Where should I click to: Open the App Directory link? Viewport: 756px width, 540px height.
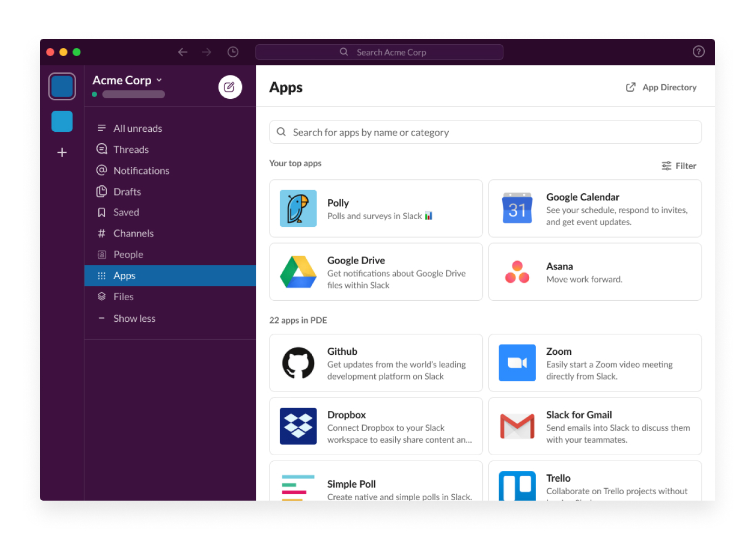(660, 87)
